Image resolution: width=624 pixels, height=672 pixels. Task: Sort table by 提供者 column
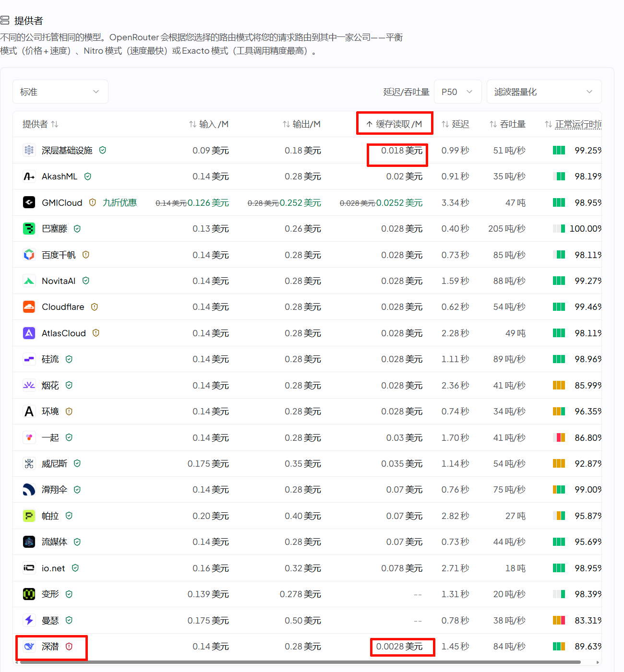tap(40, 124)
